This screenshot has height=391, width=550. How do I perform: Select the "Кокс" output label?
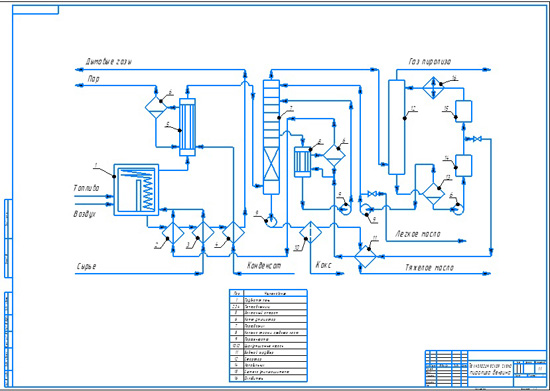click(x=324, y=264)
